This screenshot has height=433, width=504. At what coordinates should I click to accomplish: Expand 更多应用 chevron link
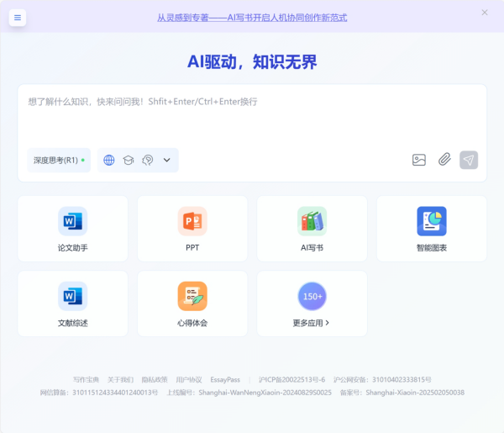click(311, 323)
